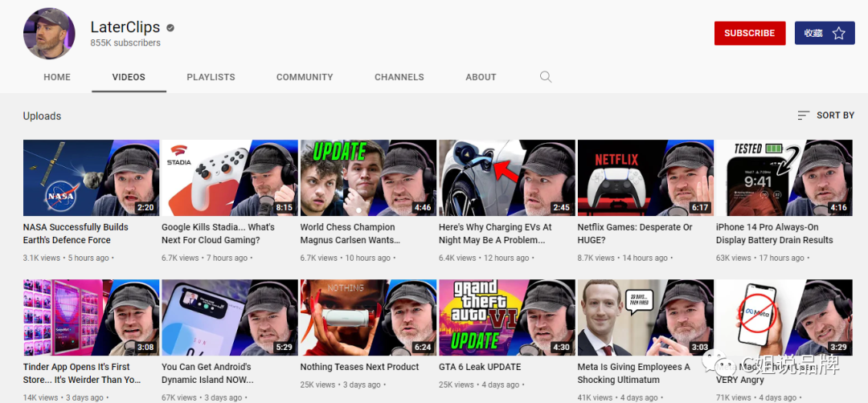Open the SORT BY dropdown label
The height and width of the screenshot is (403, 868).
coord(835,116)
